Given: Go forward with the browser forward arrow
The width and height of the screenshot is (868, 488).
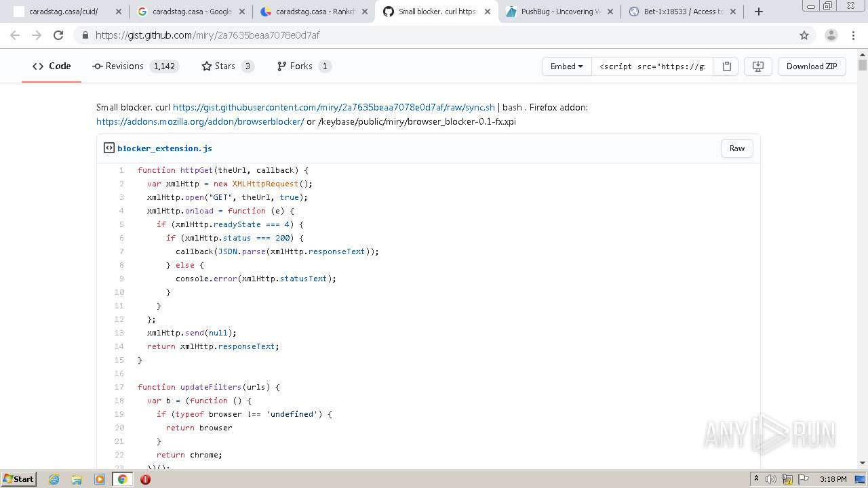Looking at the screenshot, I should point(37,35).
